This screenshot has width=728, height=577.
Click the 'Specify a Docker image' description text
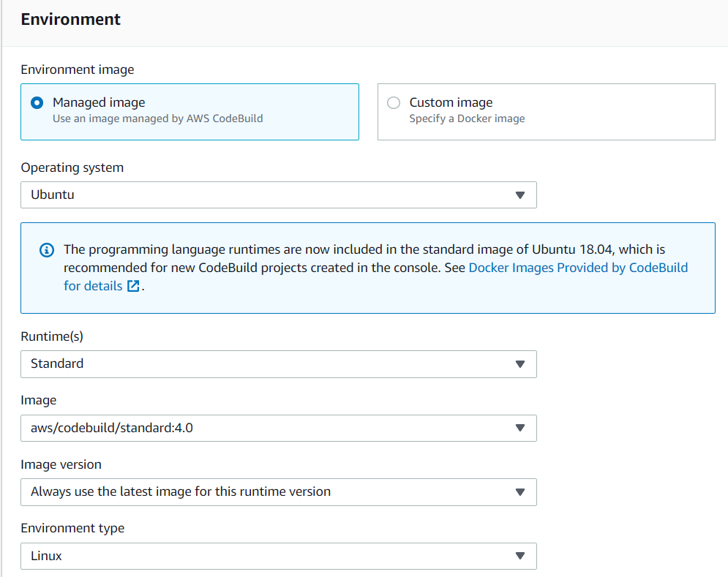467,118
